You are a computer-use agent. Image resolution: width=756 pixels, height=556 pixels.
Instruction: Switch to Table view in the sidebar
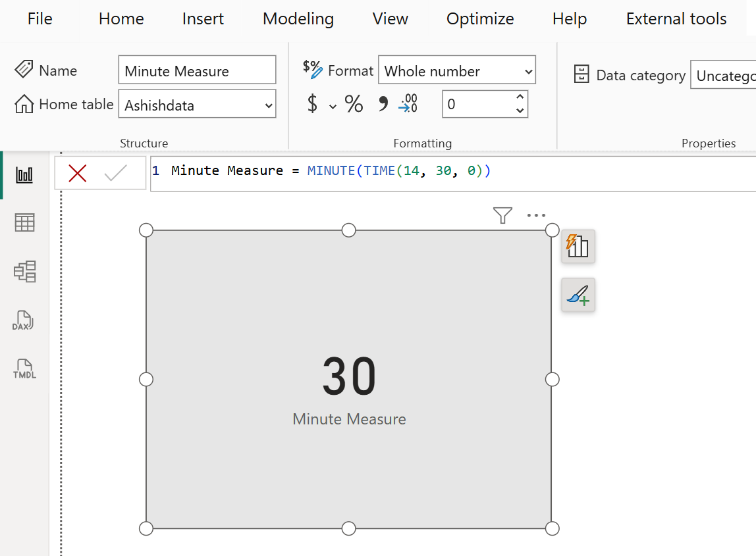click(x=24, y=222)
